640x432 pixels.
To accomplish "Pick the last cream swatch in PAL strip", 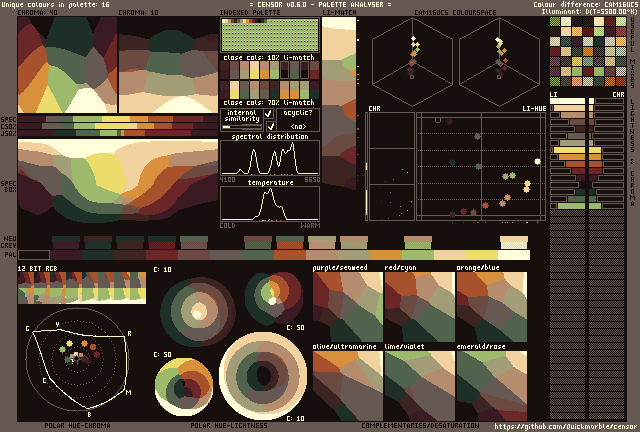I will [514, 255].
